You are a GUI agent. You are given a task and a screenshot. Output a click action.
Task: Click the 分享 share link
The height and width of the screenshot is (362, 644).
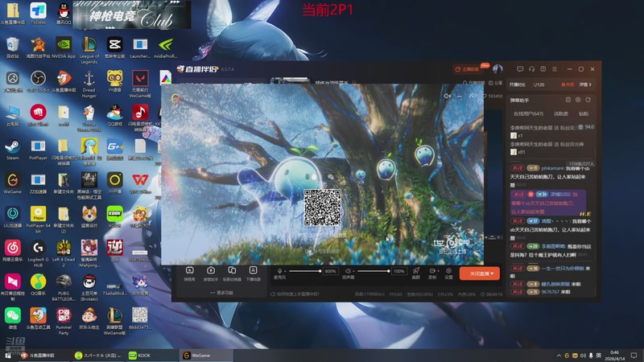(x=496, y=83)
